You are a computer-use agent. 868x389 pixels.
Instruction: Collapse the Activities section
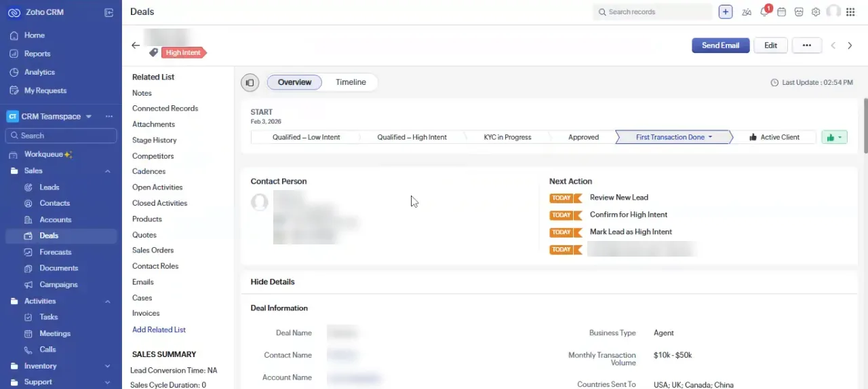107,301
